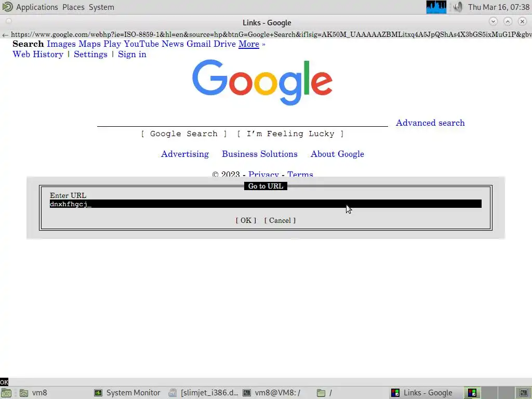Click the I'm Feeling Lucky button

pos(290,134)
